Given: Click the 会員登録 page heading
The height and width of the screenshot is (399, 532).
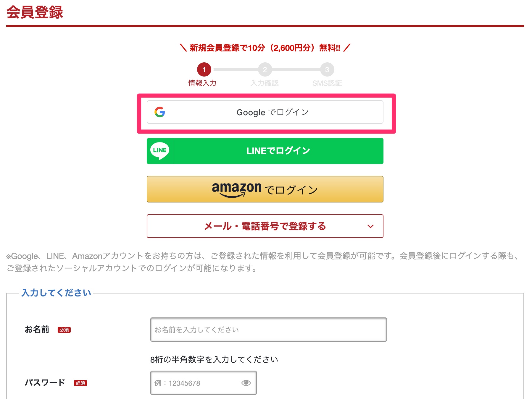Looking at the screenshot, I should click(35, 12).
